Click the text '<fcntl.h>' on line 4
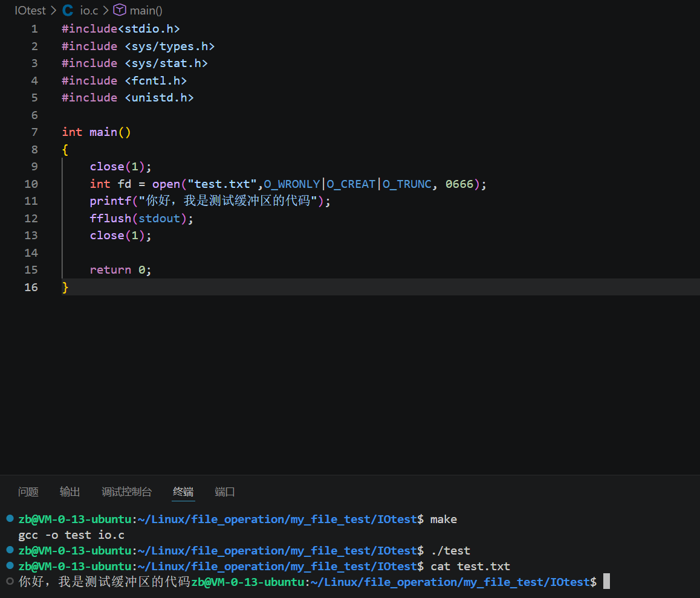 [156, 81]
